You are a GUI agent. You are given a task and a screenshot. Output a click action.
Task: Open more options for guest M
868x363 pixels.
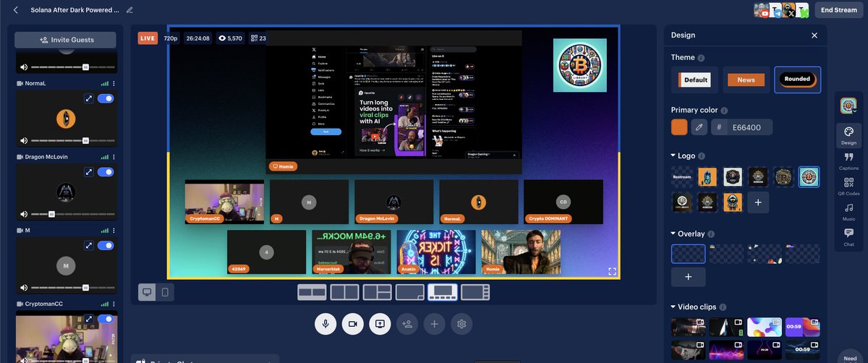pyautogui.click(x=114, y=230)
